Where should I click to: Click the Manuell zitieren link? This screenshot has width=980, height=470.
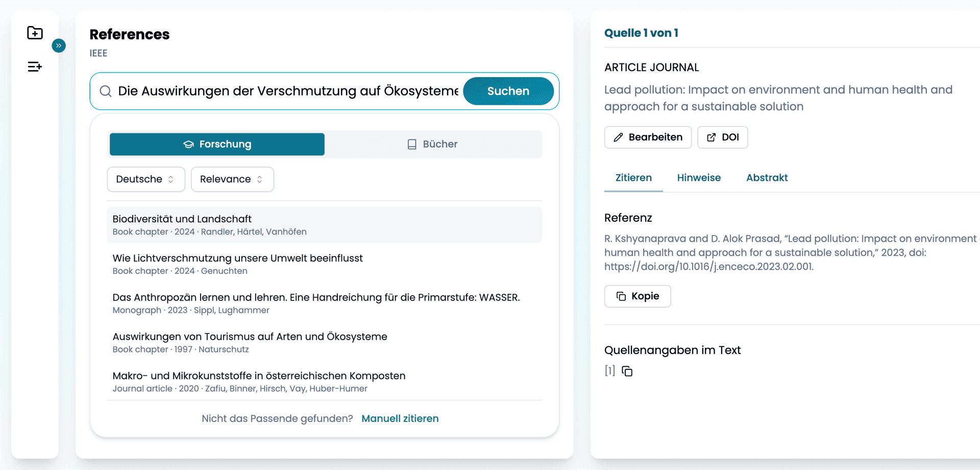[400, 418]
